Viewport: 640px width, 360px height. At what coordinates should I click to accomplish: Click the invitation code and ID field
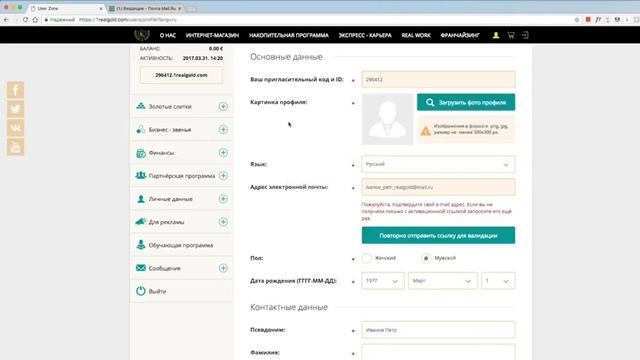coord(438,79)
